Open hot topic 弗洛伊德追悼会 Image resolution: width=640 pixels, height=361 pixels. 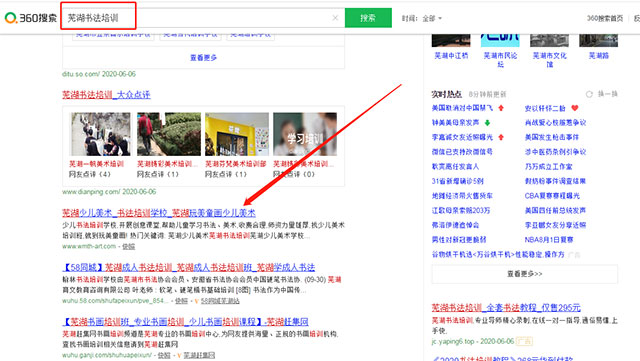point(456,225)
